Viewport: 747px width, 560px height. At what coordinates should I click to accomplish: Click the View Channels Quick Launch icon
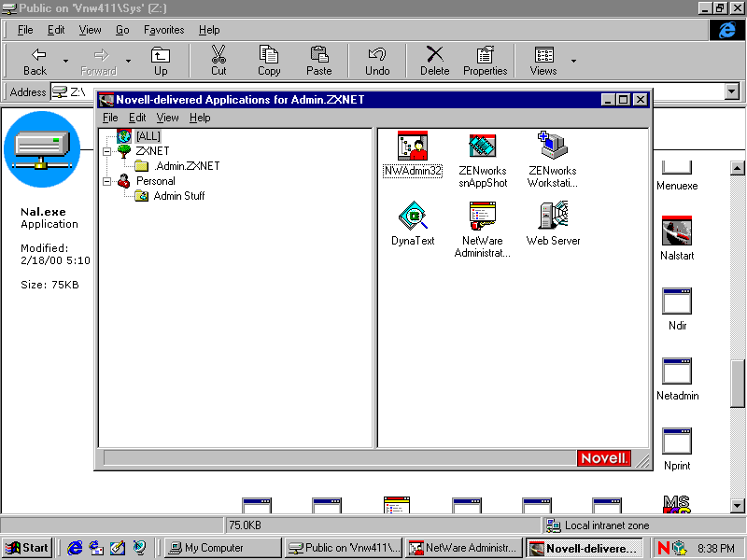tap(139, 548)
